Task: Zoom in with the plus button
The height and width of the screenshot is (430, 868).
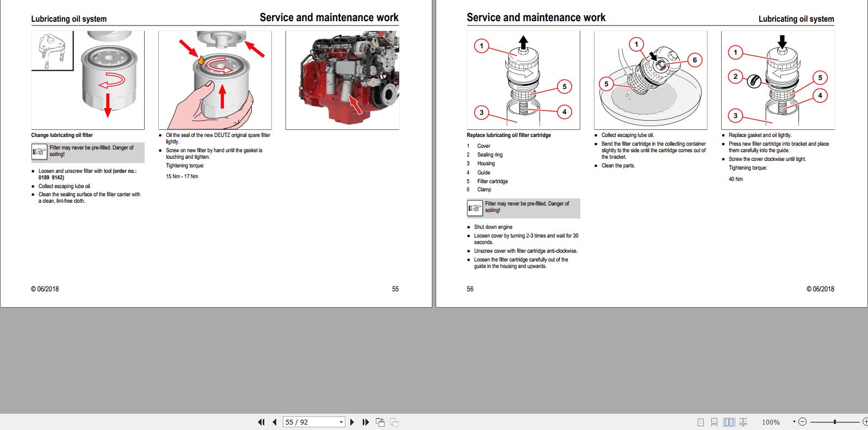Action: pyautogui.click(x=865, y=421)
